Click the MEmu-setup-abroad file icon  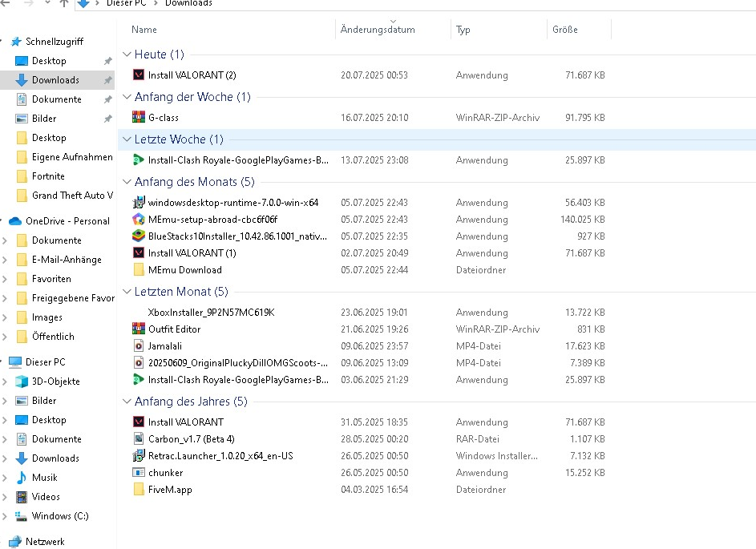pyautogui.click(x=139, y=219)
